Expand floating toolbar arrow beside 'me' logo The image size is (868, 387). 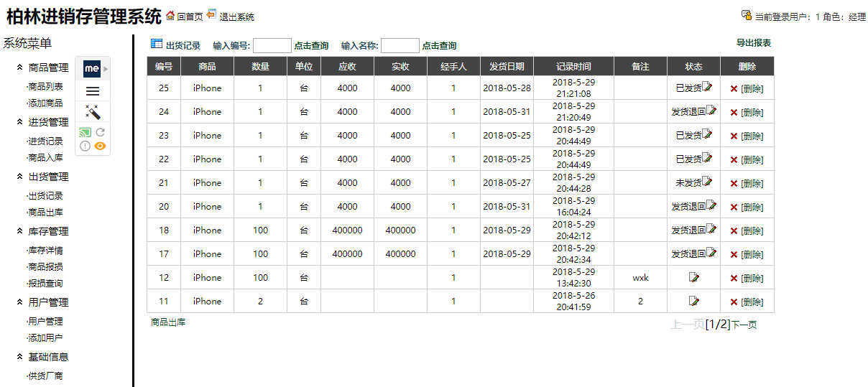click(x=106, y=69)
